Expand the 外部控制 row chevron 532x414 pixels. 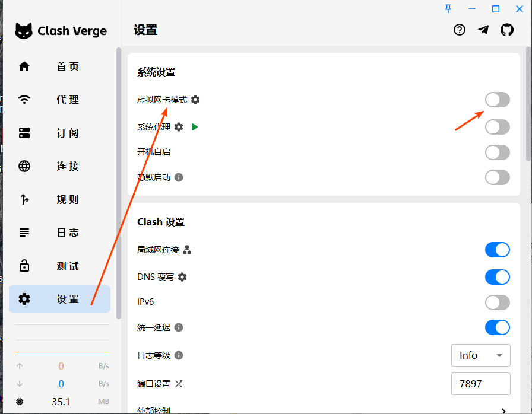tap(504, 410)
